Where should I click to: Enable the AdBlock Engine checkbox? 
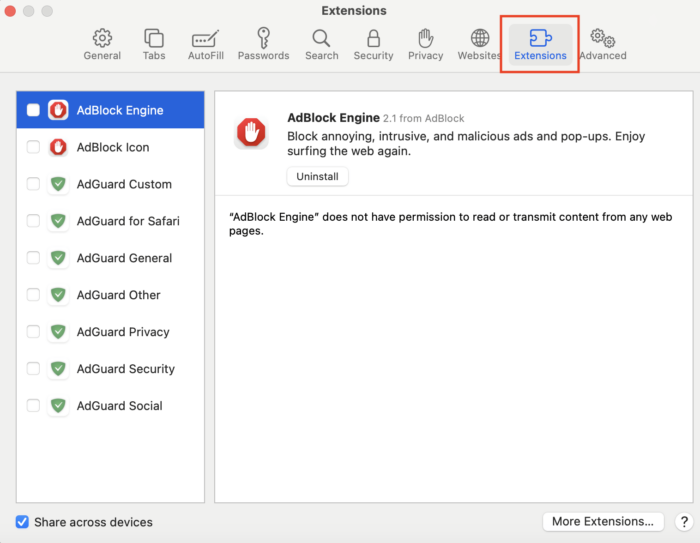pos(33,110)
